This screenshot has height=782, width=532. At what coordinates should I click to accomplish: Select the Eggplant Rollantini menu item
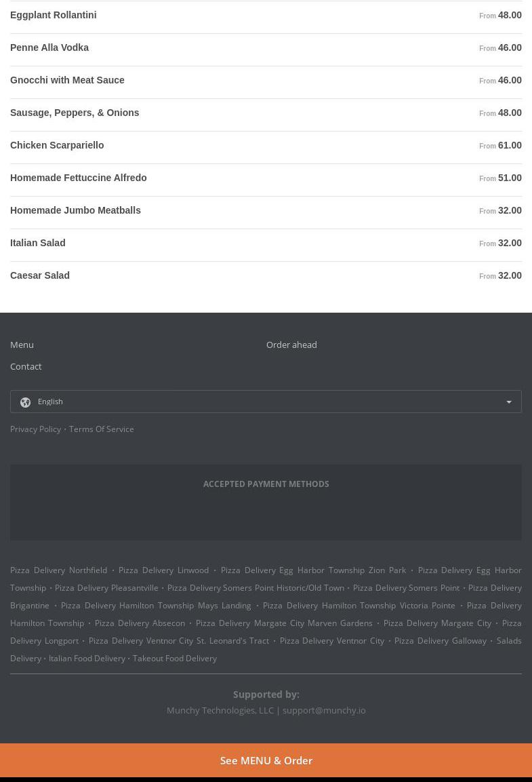click(53, 15)
